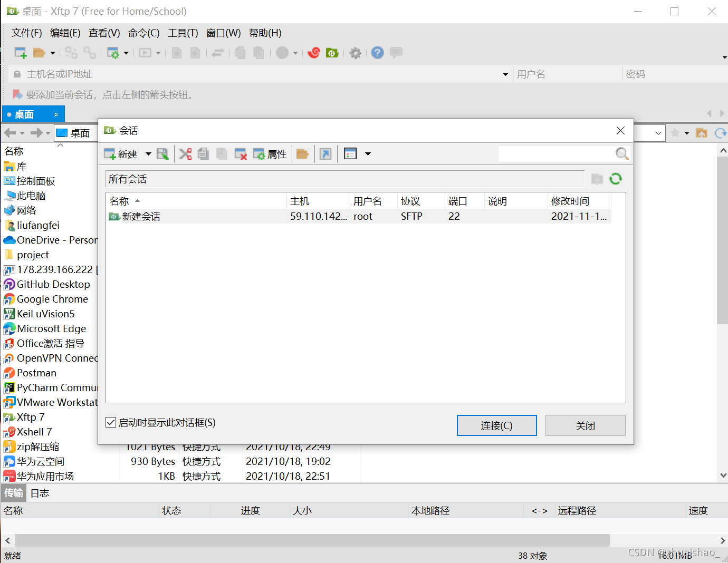Cut the selected session with scissors icon
Screen dimensions: 728x563
point(185,154)
